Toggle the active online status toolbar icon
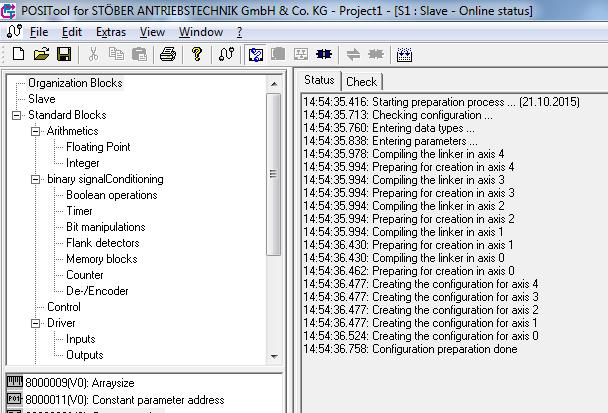 click(256, 55)
